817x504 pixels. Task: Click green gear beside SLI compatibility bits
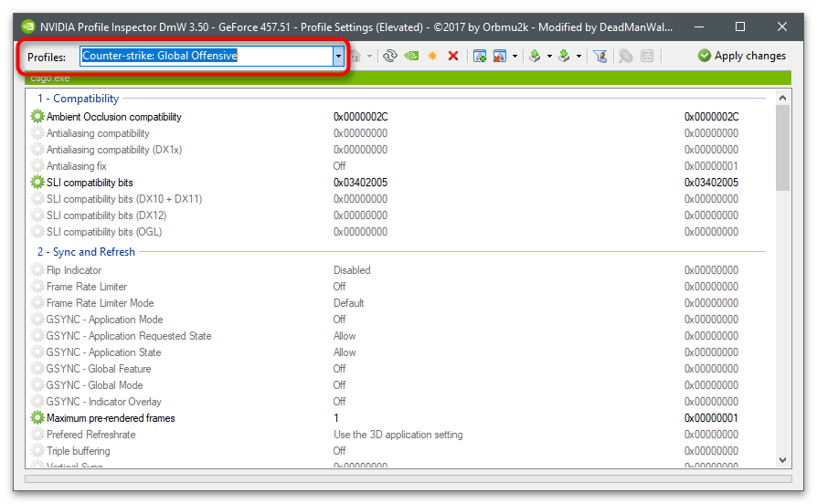tap(37, 183)
